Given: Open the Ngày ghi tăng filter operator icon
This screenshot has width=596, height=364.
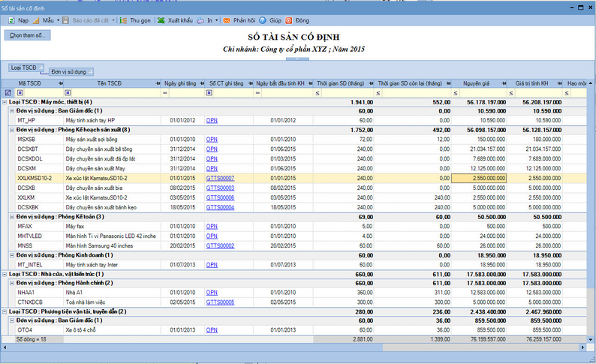Looking at the screenshot, I should pyautogui.click(x=165, y=93).
